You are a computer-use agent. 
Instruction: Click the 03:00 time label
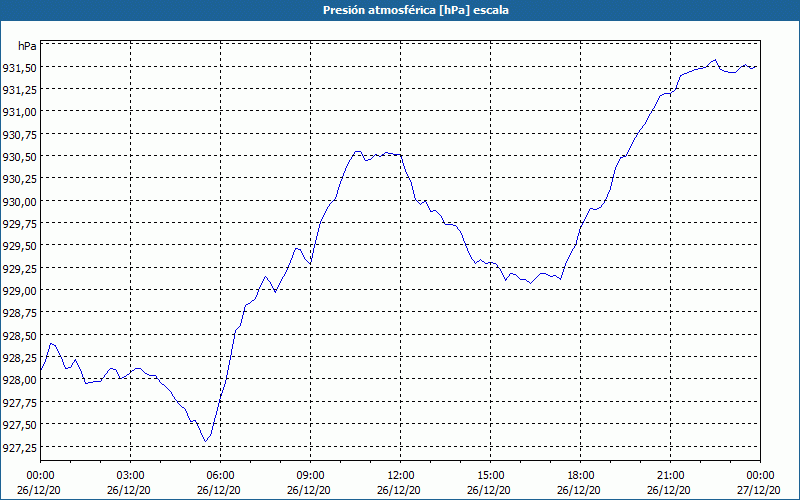131,476
